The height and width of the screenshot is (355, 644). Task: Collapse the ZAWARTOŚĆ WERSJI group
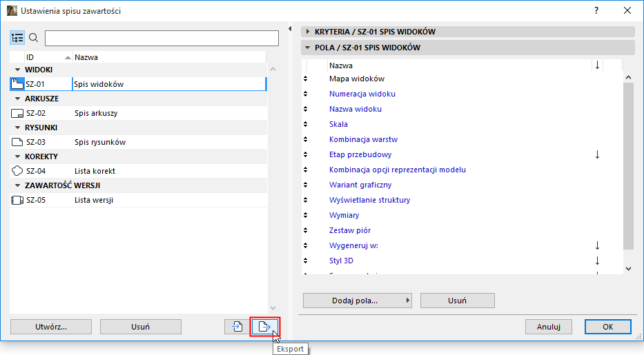(x=17, y=185)
